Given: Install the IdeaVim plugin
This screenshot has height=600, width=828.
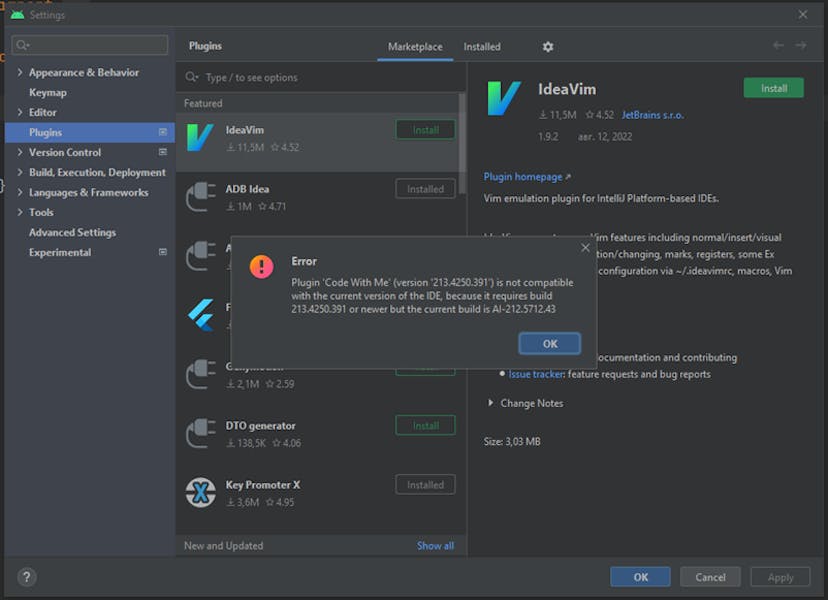Looking at the screenshot, I should point(773,88).
